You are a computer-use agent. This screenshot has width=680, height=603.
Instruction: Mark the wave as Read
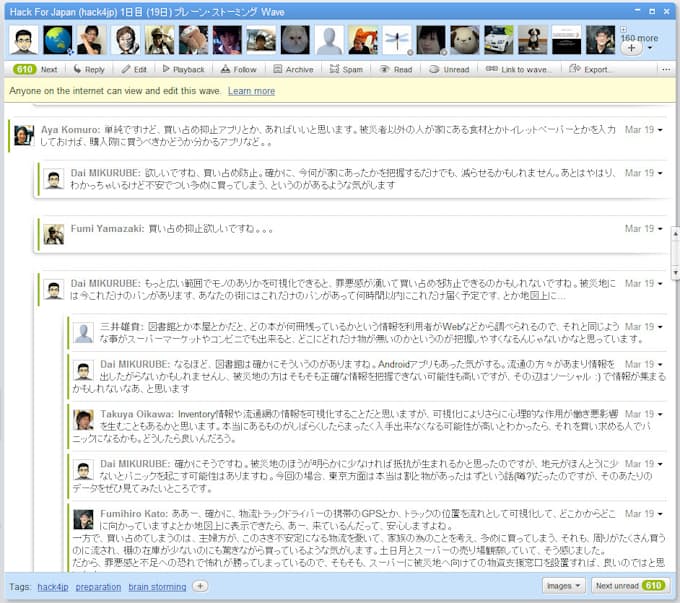[x=396, y=70]
